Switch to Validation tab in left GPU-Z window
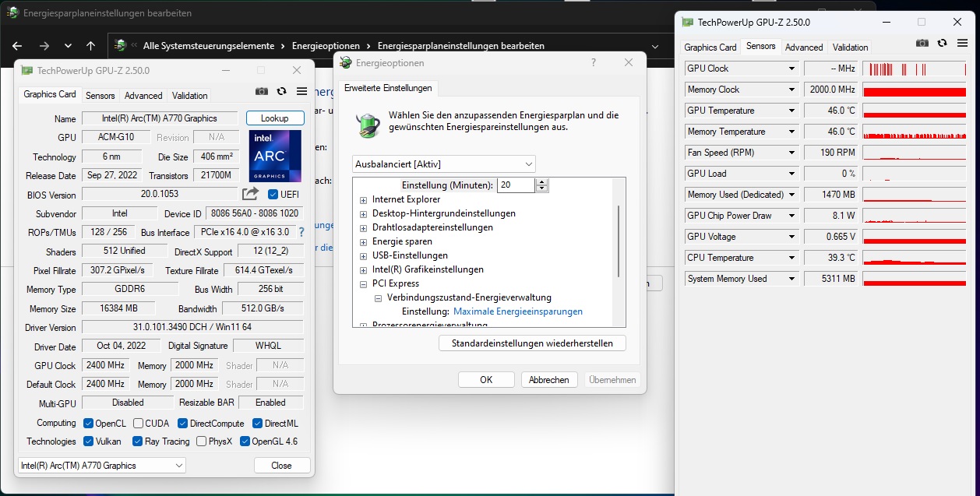Image resolution: width=980 pixels, height=496 pixels. 190,96
